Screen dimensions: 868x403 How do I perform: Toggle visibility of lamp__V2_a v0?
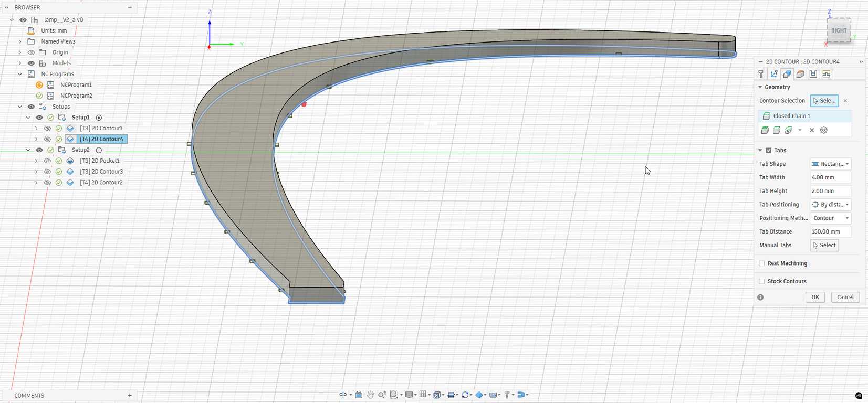point(23,20)
